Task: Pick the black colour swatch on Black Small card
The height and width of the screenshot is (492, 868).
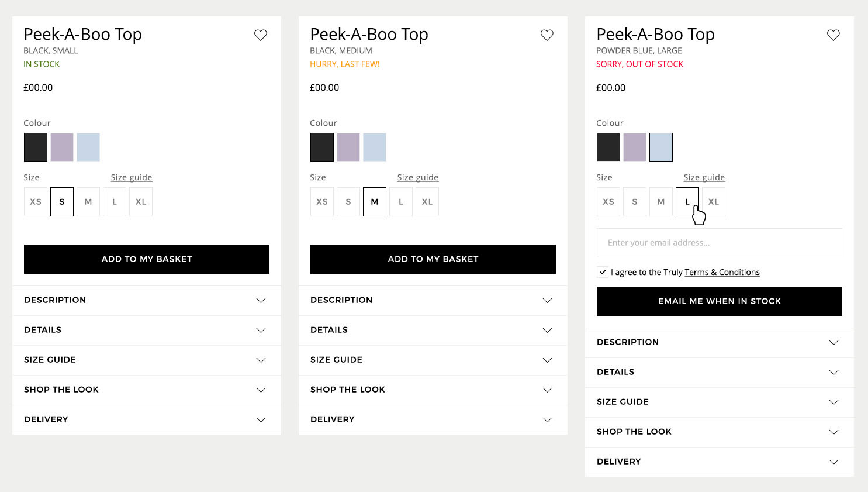Action: coord(36,147)
